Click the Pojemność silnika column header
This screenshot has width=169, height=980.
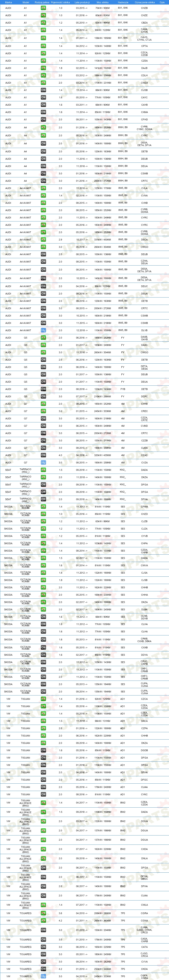pyautogui.click(x=61, y=2)
